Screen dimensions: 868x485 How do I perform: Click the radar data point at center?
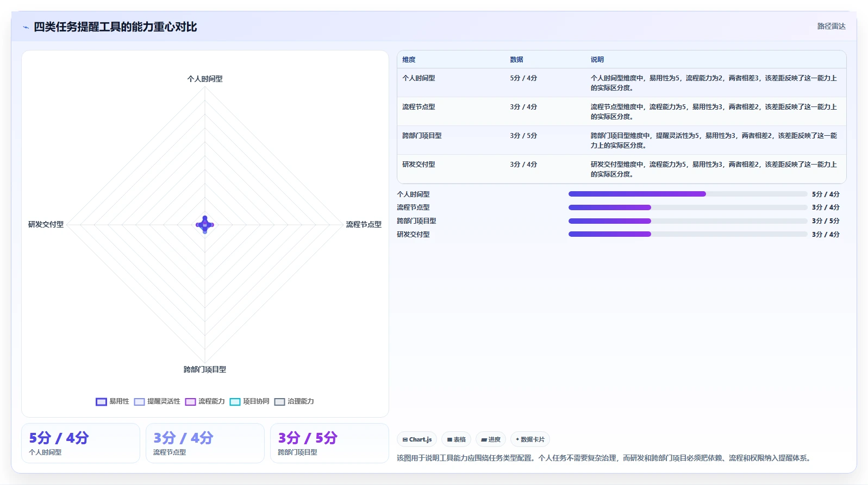click(x=205, y=224)
